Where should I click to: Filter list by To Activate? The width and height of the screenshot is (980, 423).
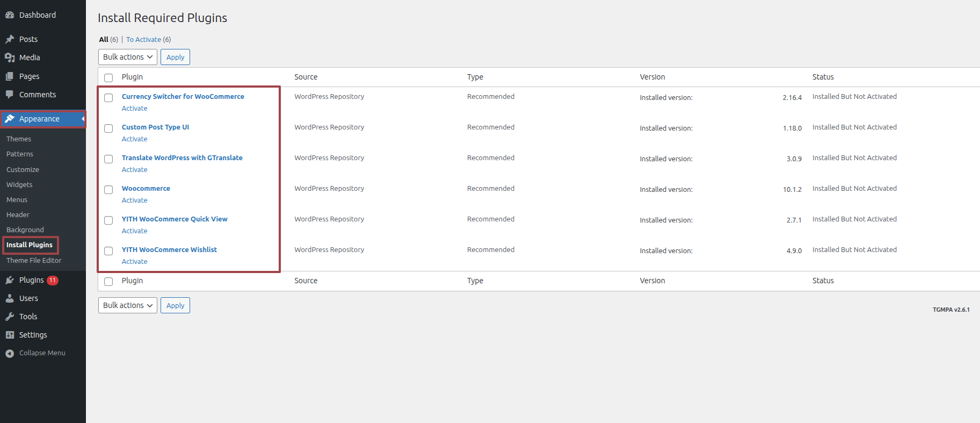coord(143,40)
